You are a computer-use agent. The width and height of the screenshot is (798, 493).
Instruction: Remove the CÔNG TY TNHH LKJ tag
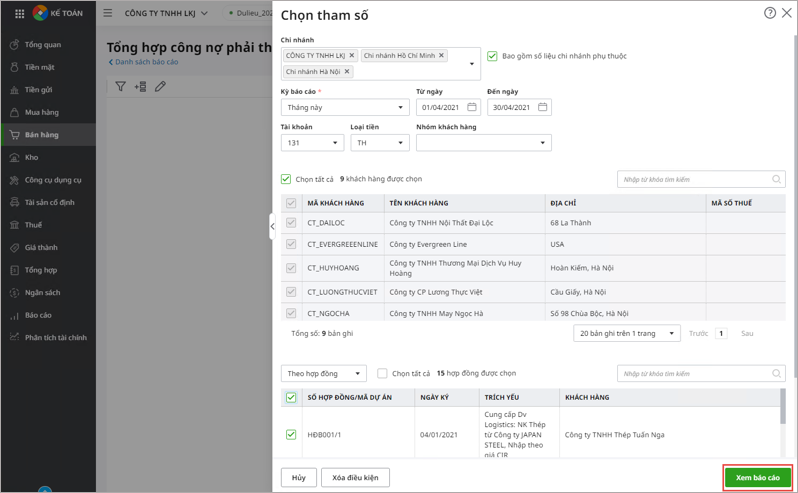352,55
